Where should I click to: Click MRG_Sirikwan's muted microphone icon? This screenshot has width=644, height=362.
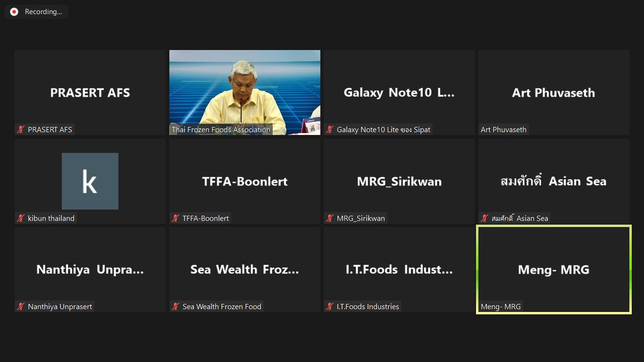click(x=330, y=218)
